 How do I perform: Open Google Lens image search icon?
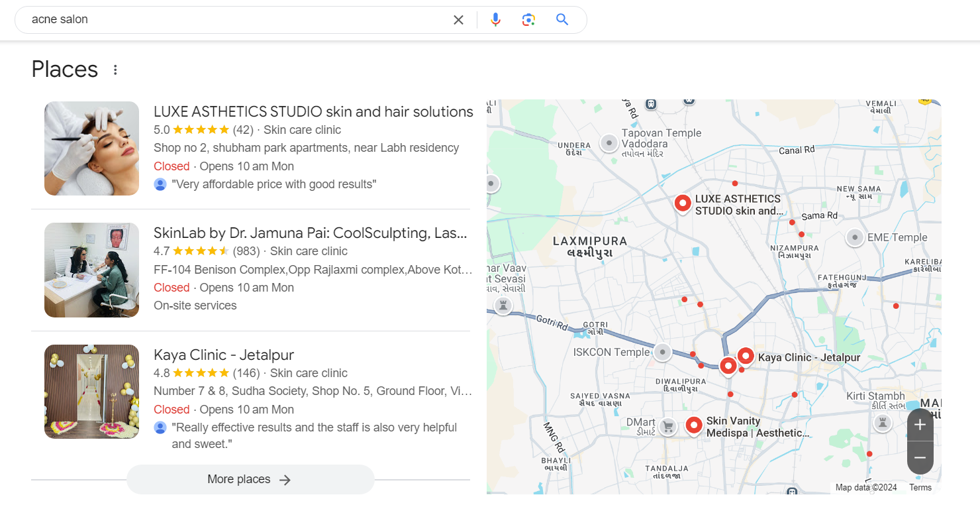tap(528, 20)
